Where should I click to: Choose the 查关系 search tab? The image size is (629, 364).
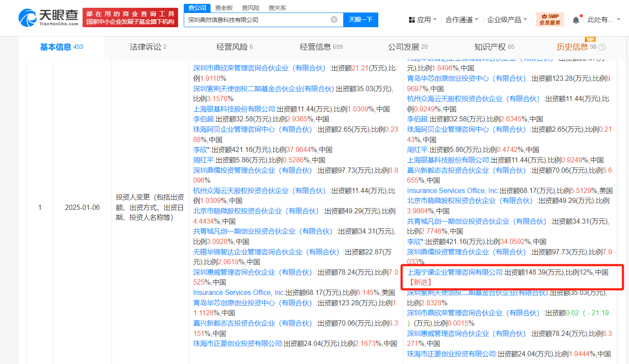click(277, 8)
